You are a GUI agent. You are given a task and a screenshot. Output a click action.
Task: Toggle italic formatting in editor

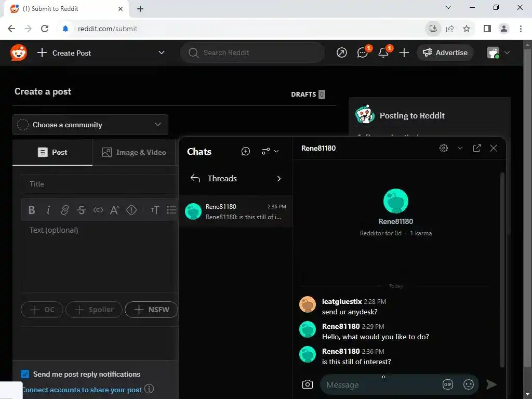[48, 210]
